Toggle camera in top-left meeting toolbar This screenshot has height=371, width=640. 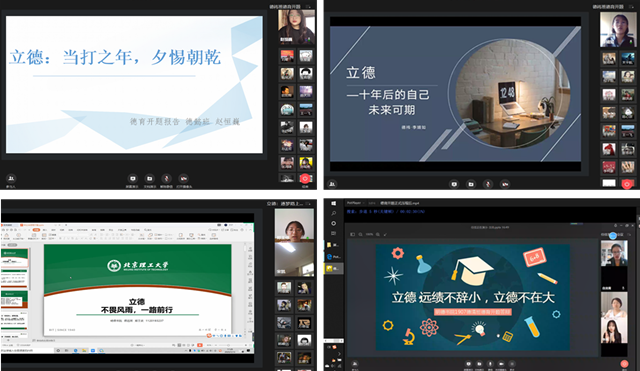pyautogui.click(x=184, y=179)
